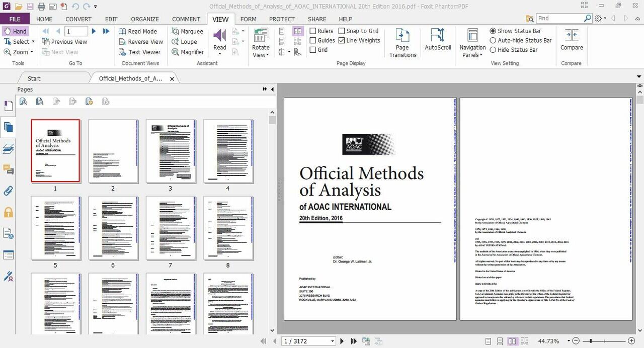644x348 pixels.
Task: Open Page Transitions settings
Action: [x=403, y=43]
